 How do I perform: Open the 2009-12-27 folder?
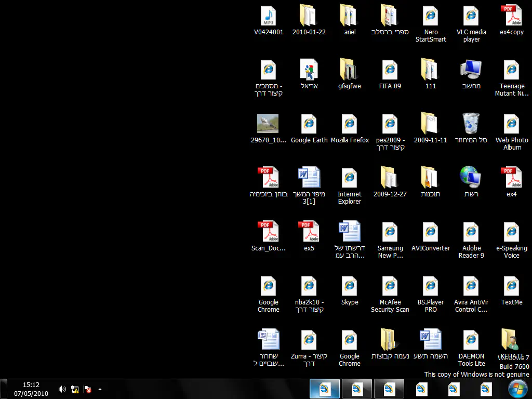coord(390,178)
